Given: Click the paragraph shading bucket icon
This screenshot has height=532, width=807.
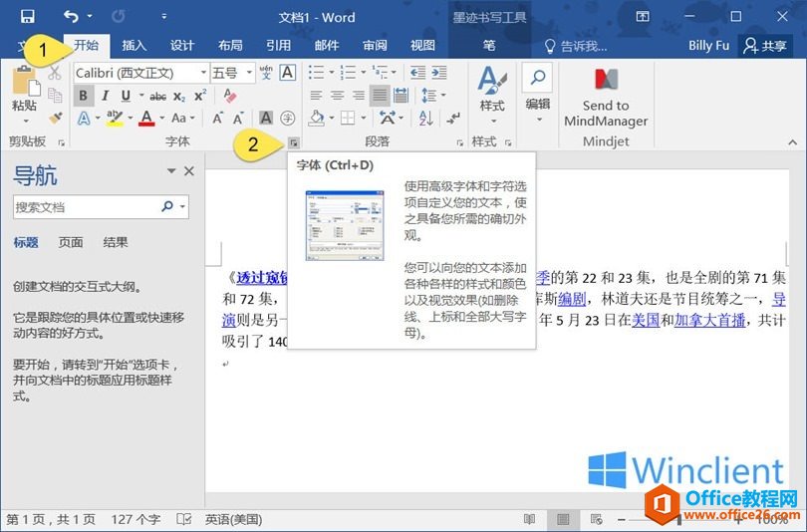Looking at the screenshot, I should (x=316, y=119).
